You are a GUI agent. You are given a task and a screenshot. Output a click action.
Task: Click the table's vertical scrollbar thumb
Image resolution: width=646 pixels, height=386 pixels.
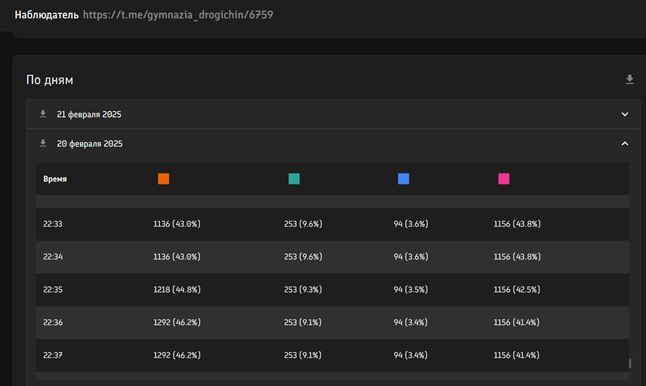click(630, 363)
